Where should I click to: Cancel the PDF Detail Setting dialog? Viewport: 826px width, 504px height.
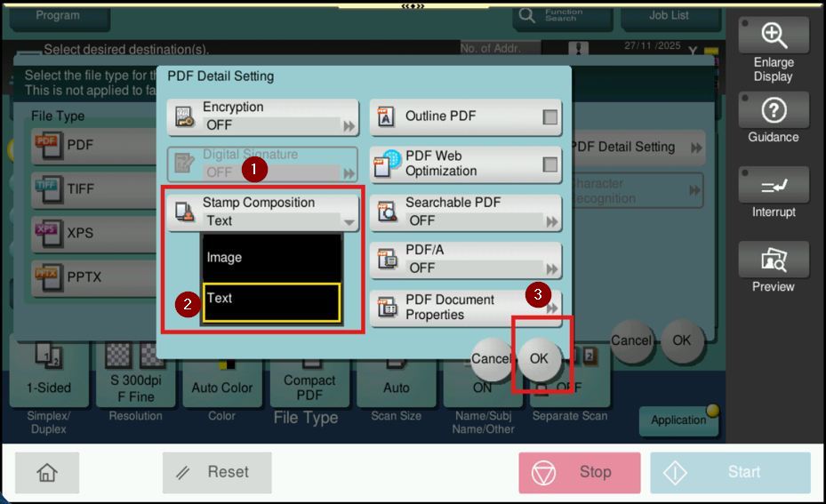click(491, 358)
